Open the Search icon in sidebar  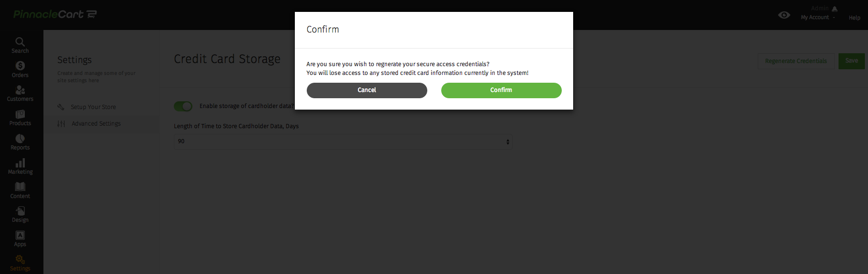point(20,41)
